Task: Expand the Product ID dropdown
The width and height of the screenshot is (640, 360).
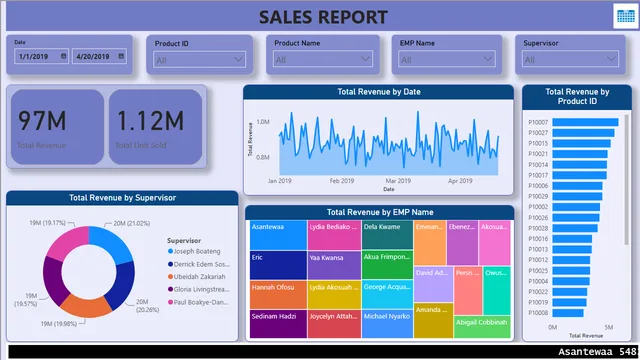Action: click(x=200, y=60)
